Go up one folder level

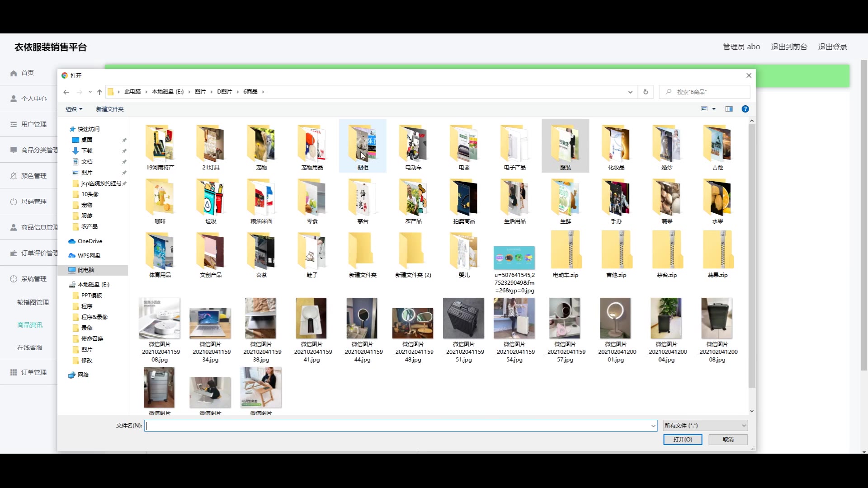click(99, 92)
